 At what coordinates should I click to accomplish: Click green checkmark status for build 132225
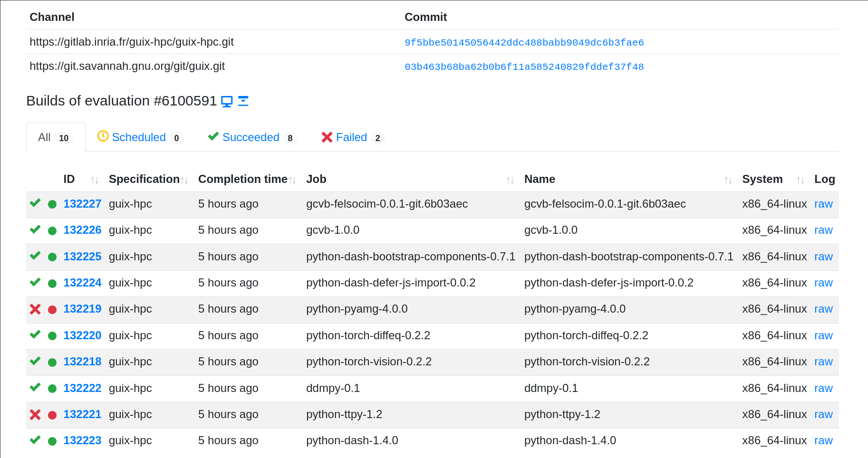point(35,256)
